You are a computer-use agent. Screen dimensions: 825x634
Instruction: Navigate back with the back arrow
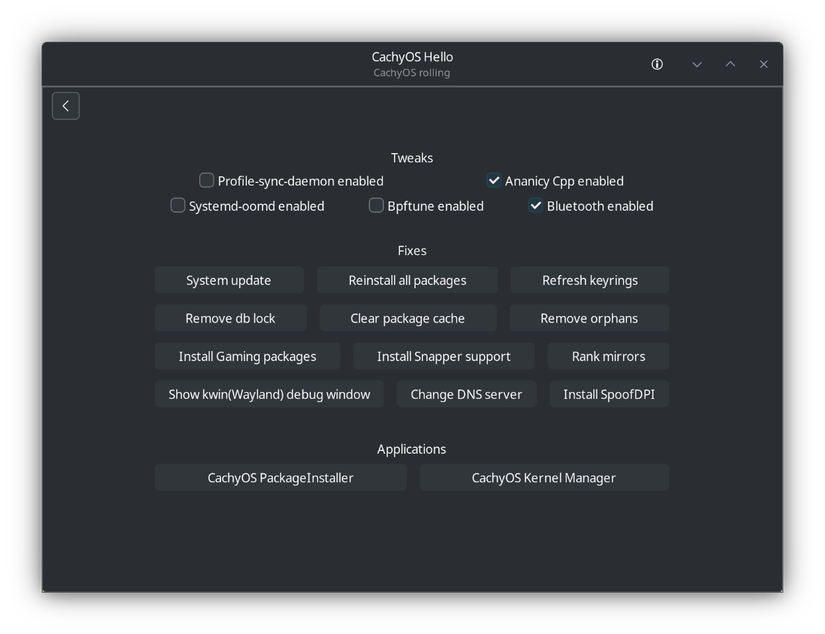pos(65,105)
